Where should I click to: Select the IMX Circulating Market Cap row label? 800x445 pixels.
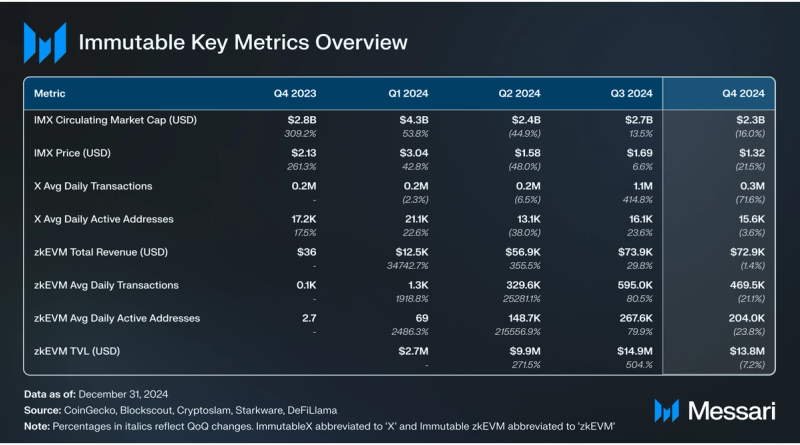(x=115, y=121)
